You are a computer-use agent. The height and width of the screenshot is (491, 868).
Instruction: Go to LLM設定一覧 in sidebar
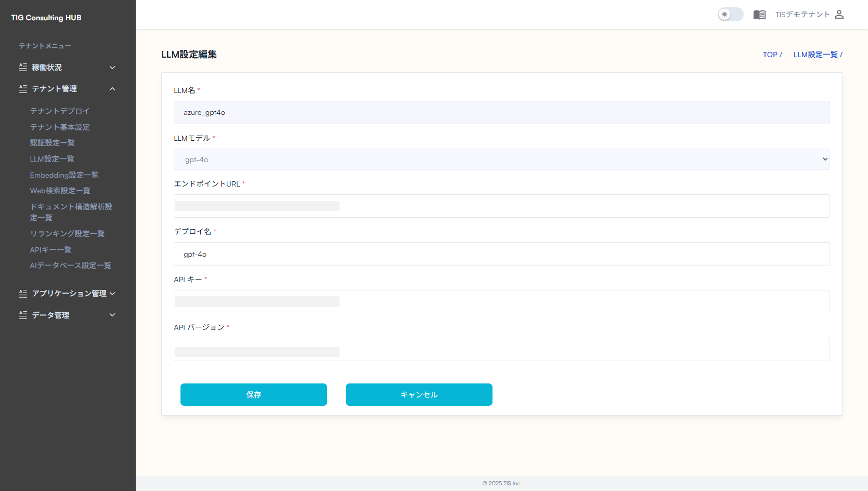coord(52,159)
